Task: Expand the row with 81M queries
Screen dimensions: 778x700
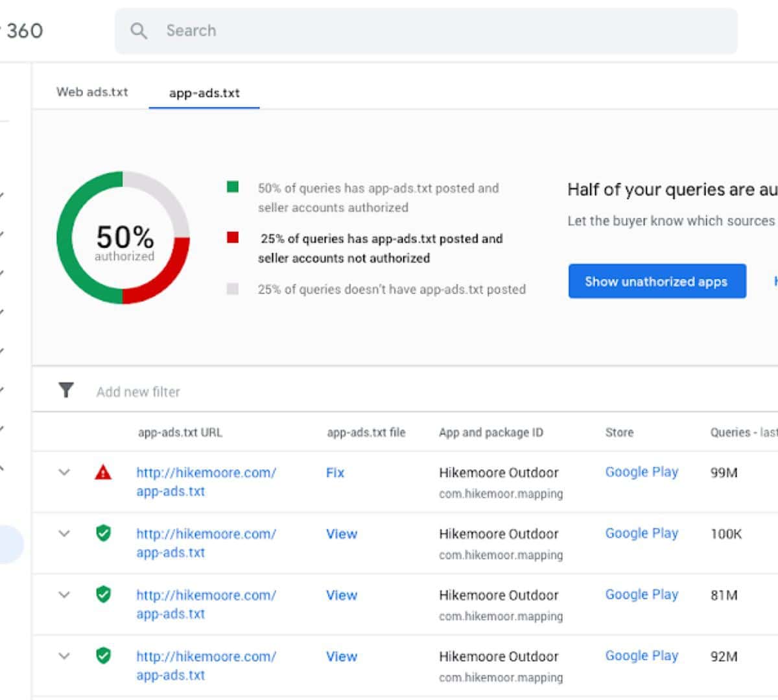Action: tap(64, 594)
